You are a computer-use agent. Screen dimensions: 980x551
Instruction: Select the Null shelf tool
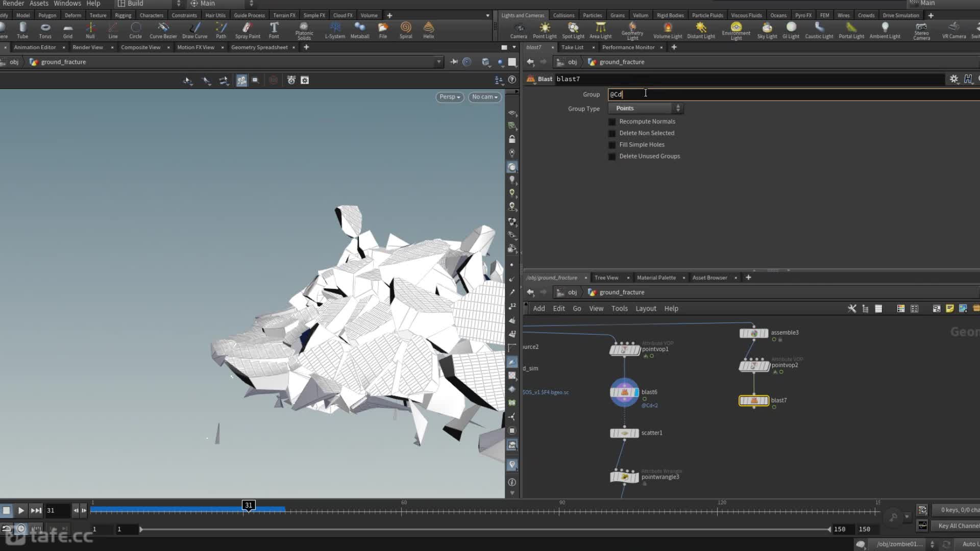90,30
